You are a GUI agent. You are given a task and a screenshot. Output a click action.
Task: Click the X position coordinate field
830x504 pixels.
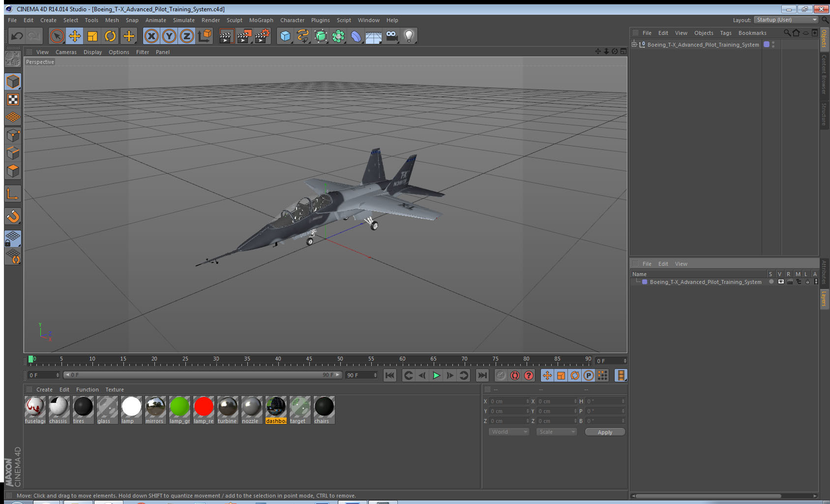[x=509, y=401]
